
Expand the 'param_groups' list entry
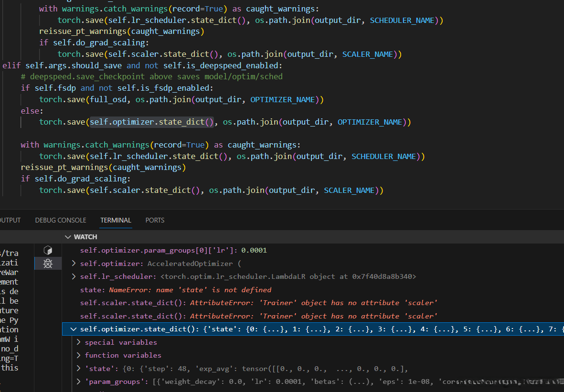78,381
